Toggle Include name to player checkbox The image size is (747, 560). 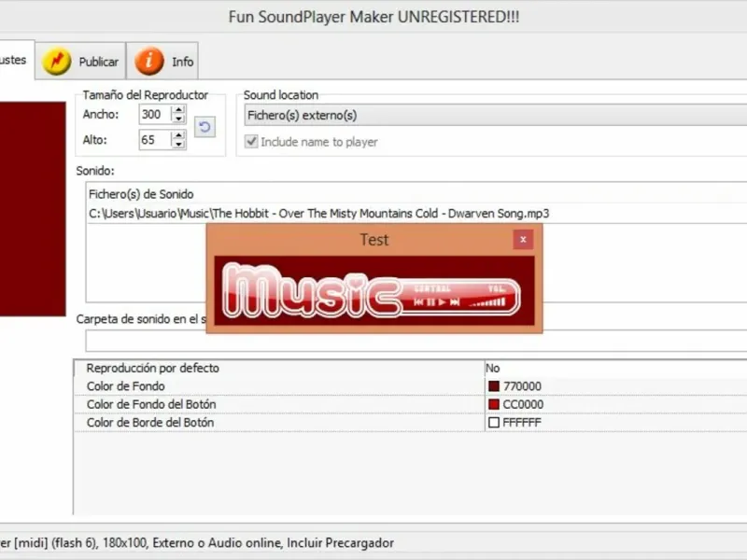coord(251,142)
